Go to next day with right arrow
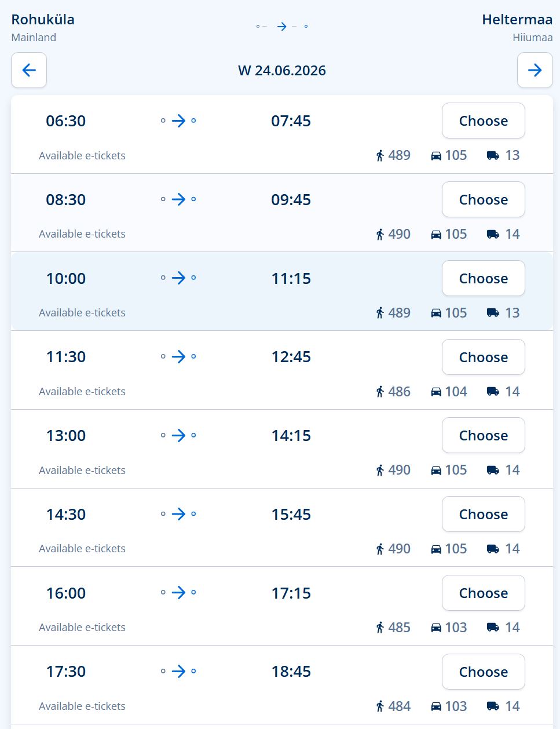 (x=535, y=71)
